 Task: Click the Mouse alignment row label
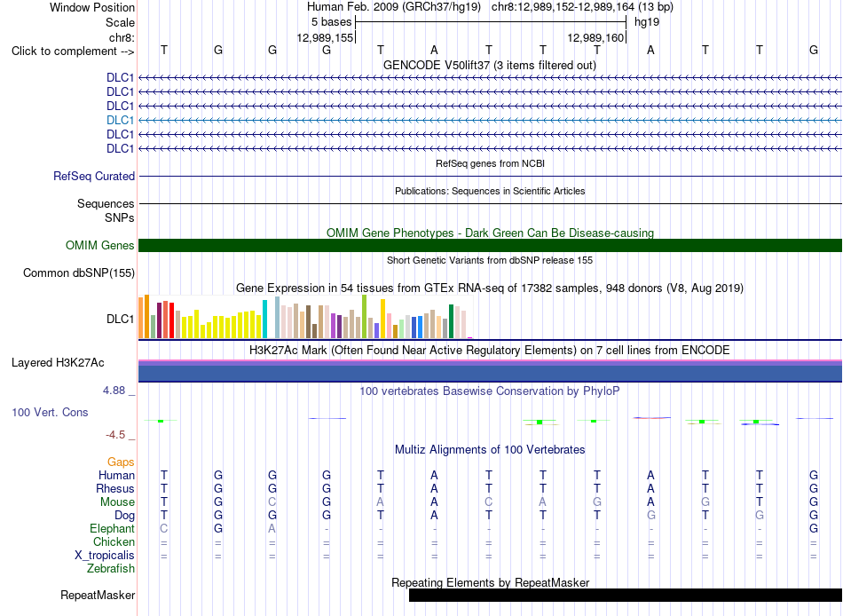coord(117,502)
